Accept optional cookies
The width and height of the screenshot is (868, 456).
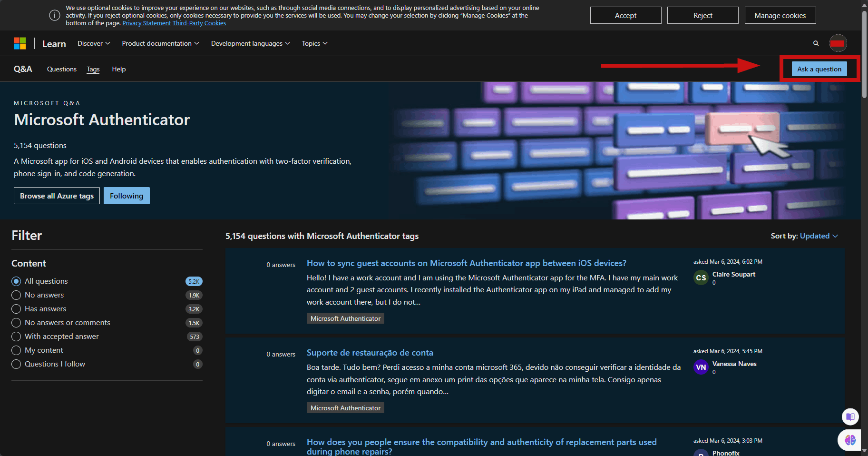(625, 15)
